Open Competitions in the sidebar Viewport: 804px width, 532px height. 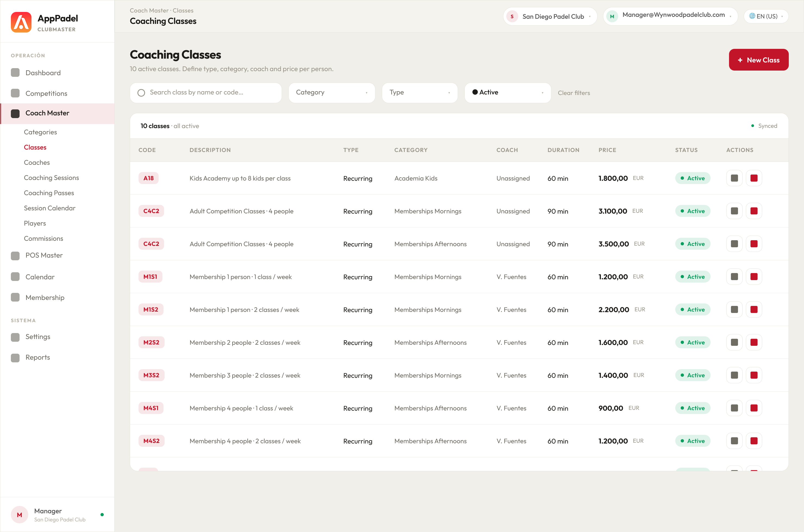(57, 93)
